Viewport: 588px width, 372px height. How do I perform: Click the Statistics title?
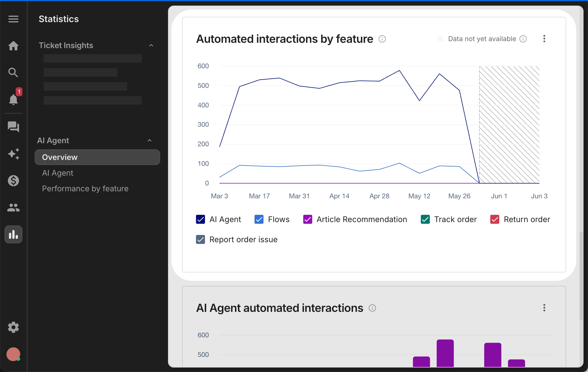pyautogui.click(x=59, y=19)
